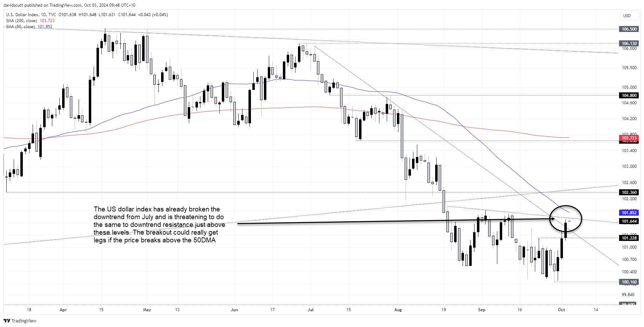
Task: Click the 103.000 axis value
Action: point(629,166)
